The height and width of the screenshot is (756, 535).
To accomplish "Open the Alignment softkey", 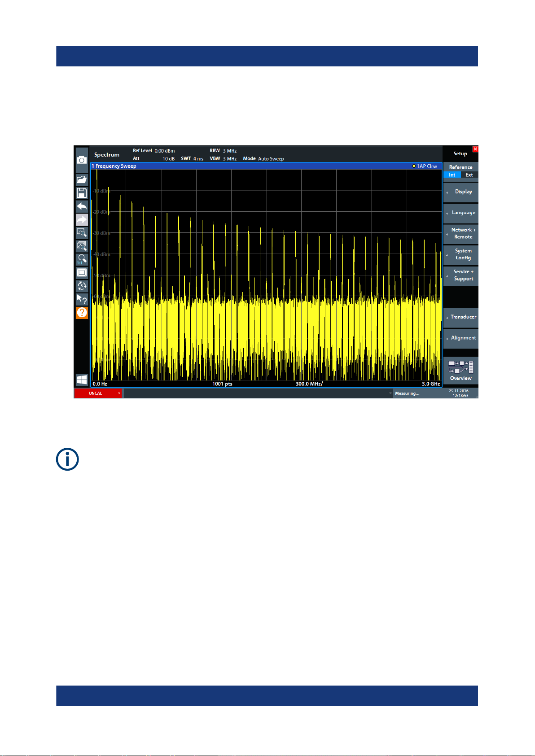I will click(460, 338).
